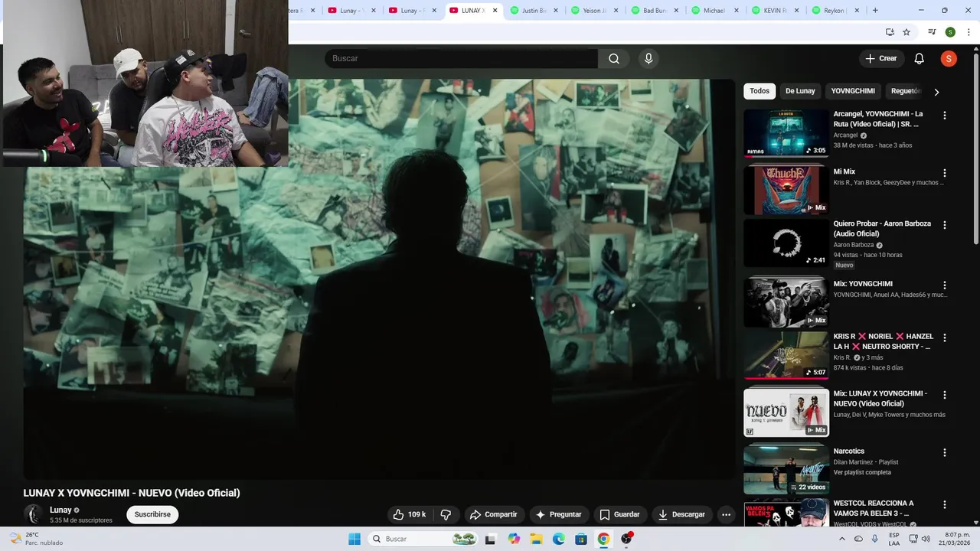This screenshot has width=980, height=551.
Task: Click the Crear button
Action: tap(880, 59)
